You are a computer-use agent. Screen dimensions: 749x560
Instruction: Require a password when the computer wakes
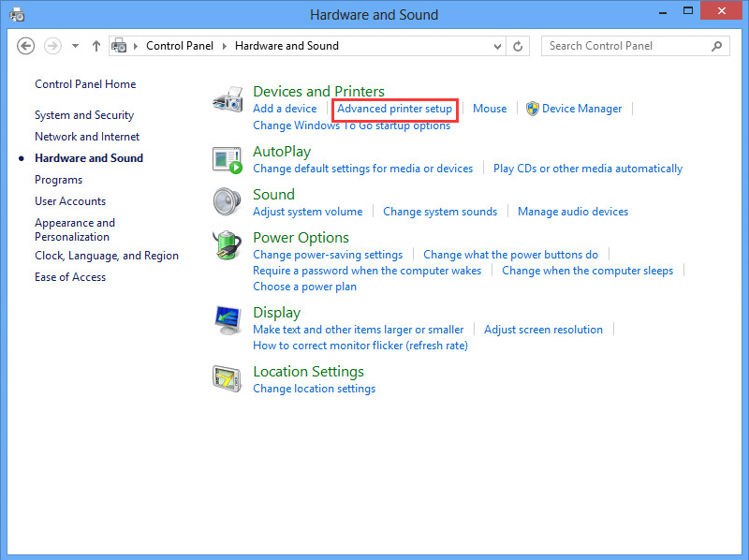(x=367, y=271)
